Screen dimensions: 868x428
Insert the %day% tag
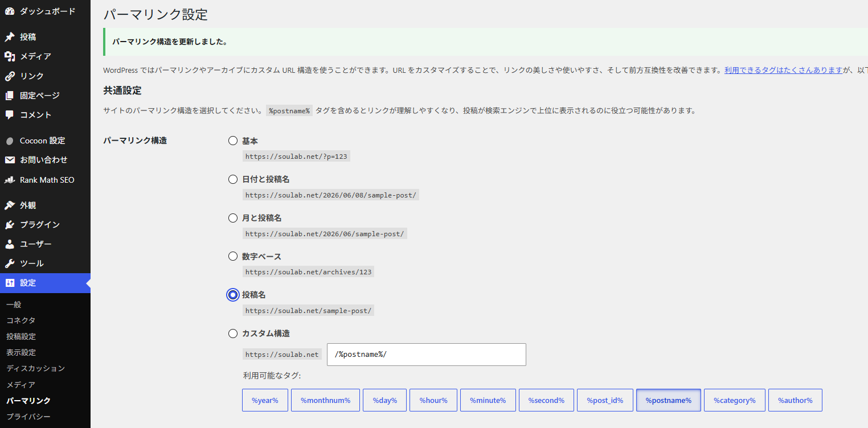tap(384, 400)
